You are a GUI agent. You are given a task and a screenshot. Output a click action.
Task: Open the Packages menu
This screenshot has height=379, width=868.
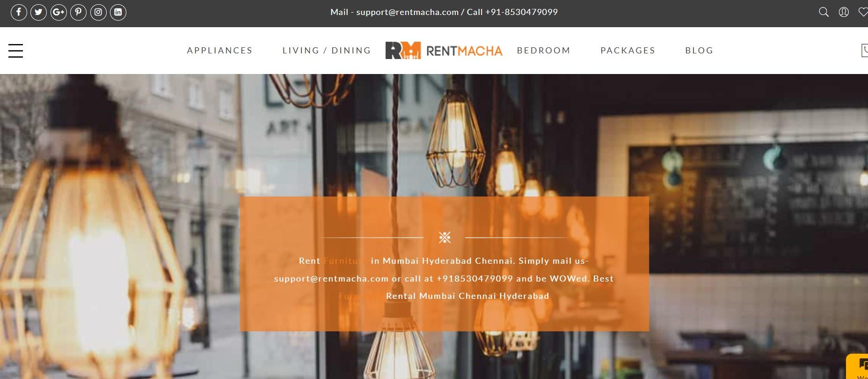click(x=628, y=51)
